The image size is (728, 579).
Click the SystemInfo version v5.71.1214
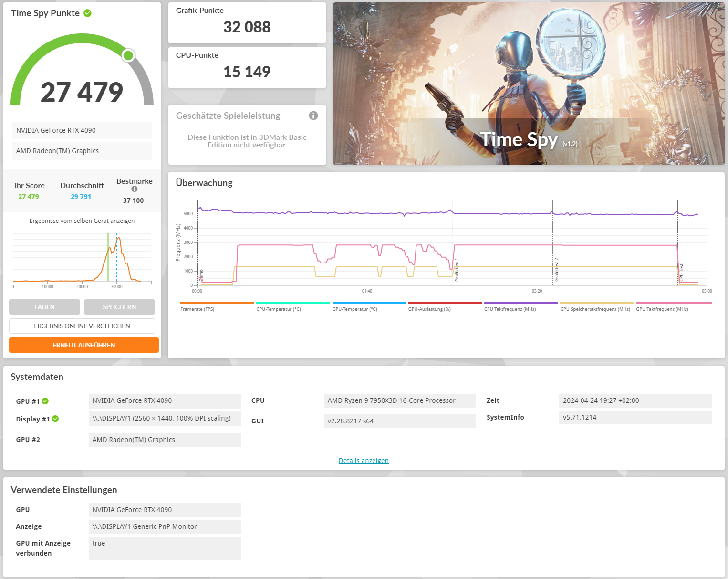(635, 417)
